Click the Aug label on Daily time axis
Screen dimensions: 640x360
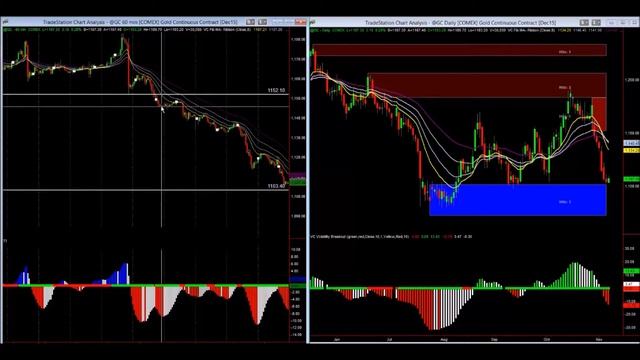[444, 339]
